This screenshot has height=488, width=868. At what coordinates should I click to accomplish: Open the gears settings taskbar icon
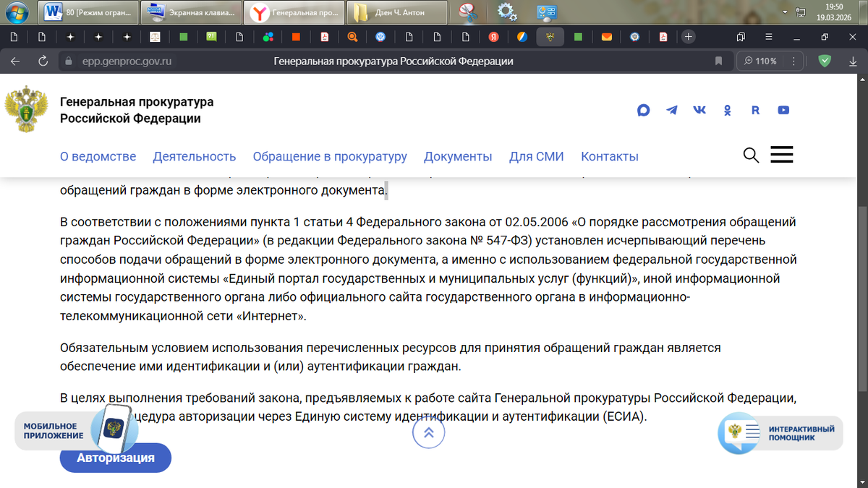click(x=507, y=12)
